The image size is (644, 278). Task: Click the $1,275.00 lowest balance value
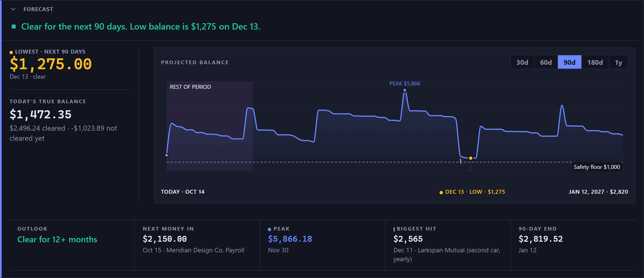(x=51, y=64)
